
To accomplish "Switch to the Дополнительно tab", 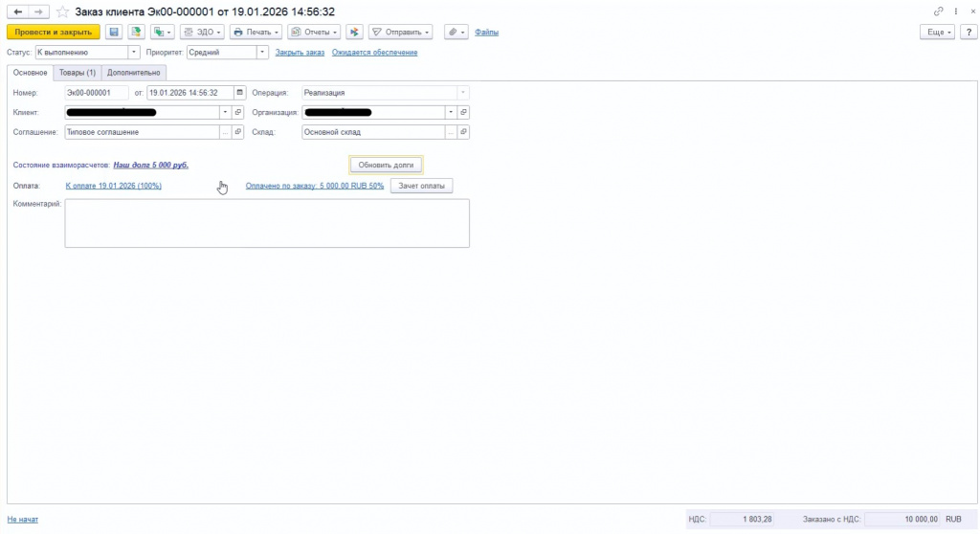I will pos(134,73).
